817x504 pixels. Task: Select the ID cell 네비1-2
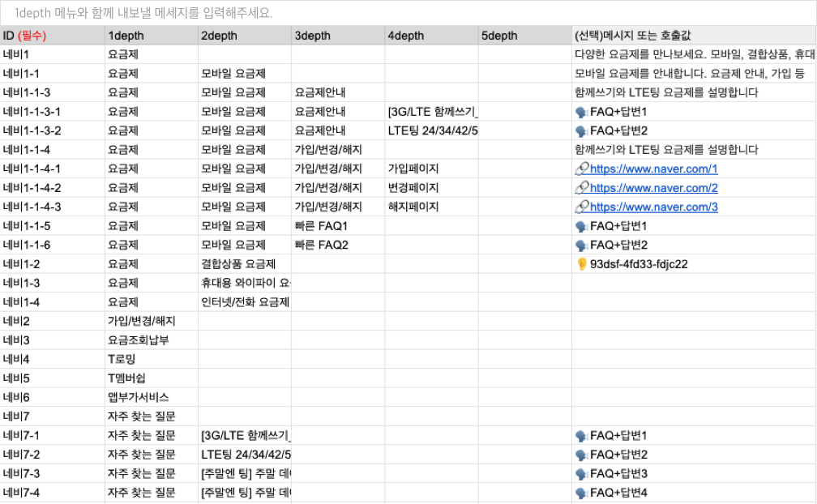(52, 264)
